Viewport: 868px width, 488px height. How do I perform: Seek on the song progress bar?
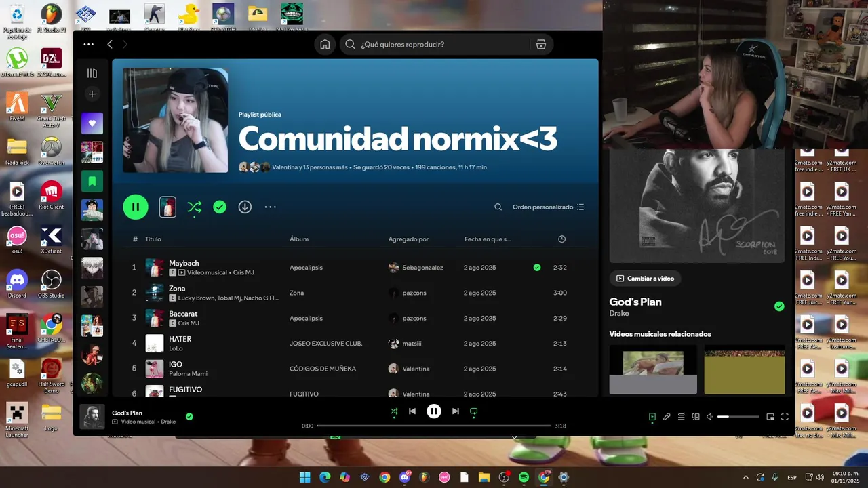(x=434, y=426)
